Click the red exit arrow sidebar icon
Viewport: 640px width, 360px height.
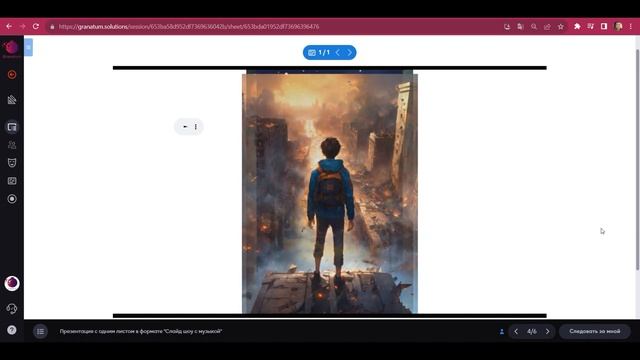pyautogui.click(x=12, y=75)
